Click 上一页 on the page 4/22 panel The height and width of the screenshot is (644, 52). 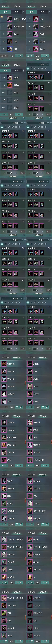coord(30,466)
